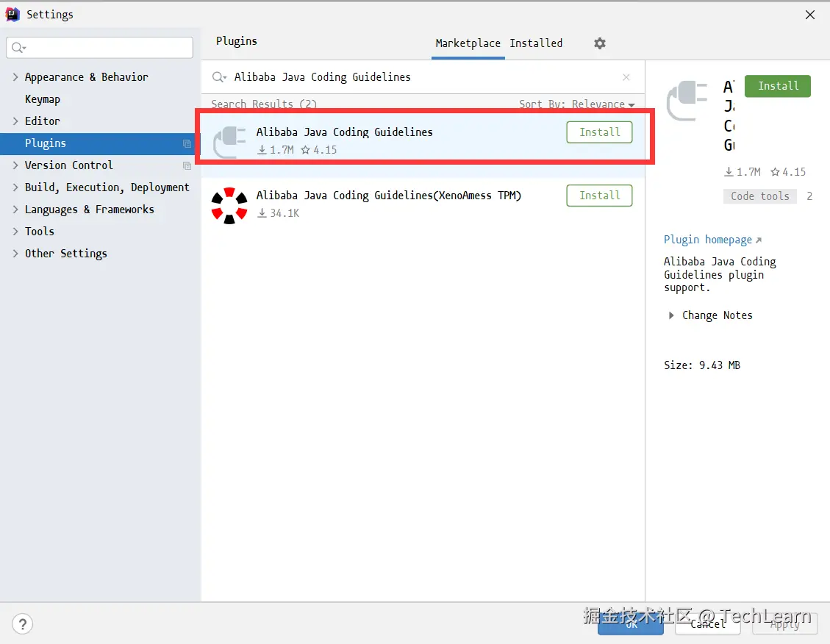Click the OK button
The width and height of the screenshot is (830, 644).
pyautogui.click(x=631, y=624)
